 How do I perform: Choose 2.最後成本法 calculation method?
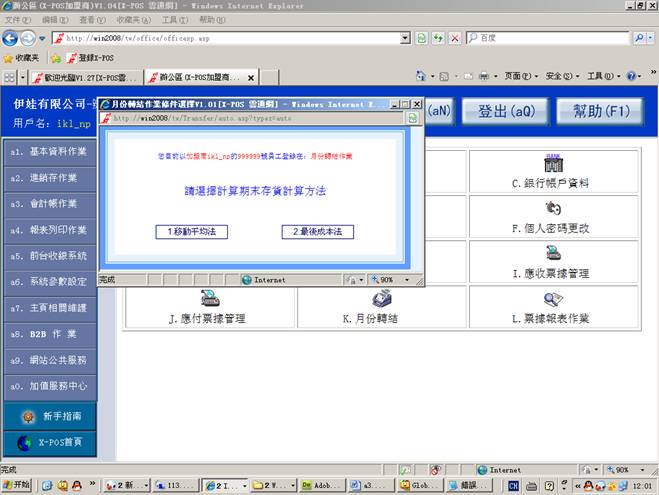click(317, 231)
